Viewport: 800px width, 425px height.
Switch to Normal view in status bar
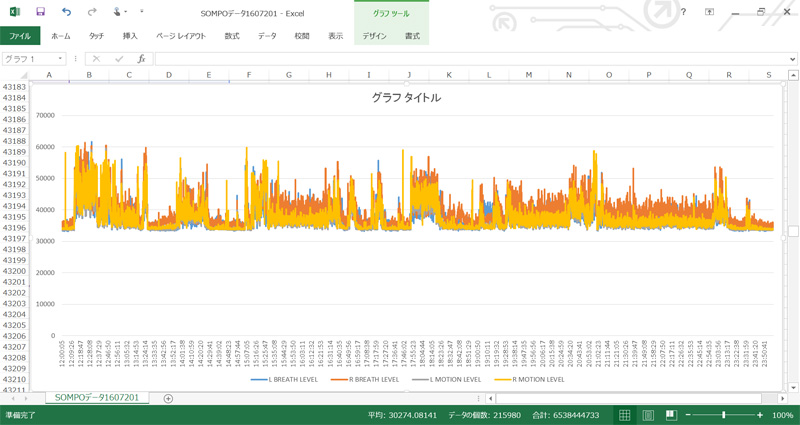pos(625,415)
